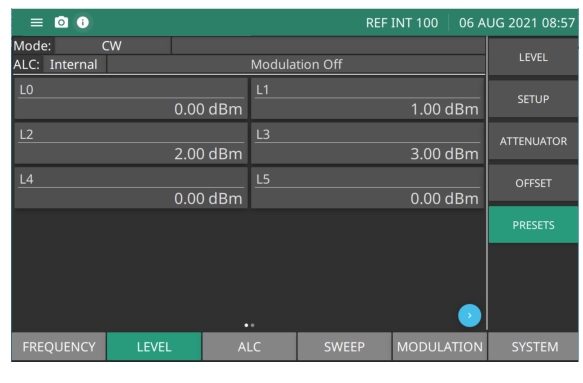Open the hamburger menu icon
583x383 pixels.
pos(36,23)
